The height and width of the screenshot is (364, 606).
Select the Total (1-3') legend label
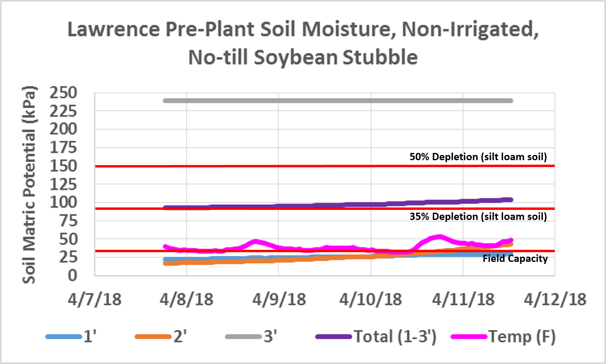(x=395, y=337)
